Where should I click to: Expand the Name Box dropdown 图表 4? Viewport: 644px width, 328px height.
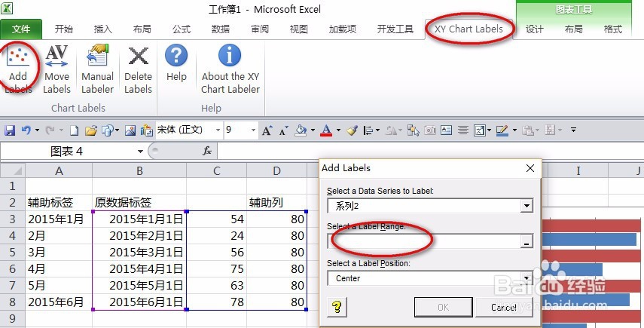[x=140, y=152]
